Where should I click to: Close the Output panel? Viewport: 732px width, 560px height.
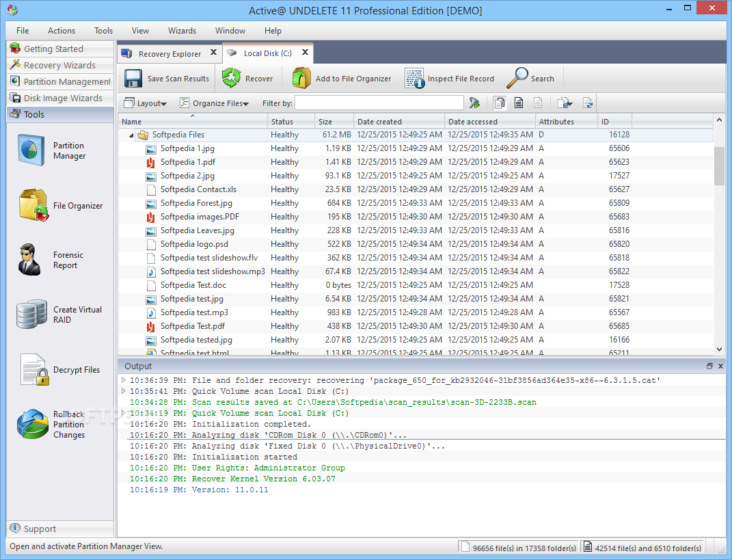tap(720, 366)
